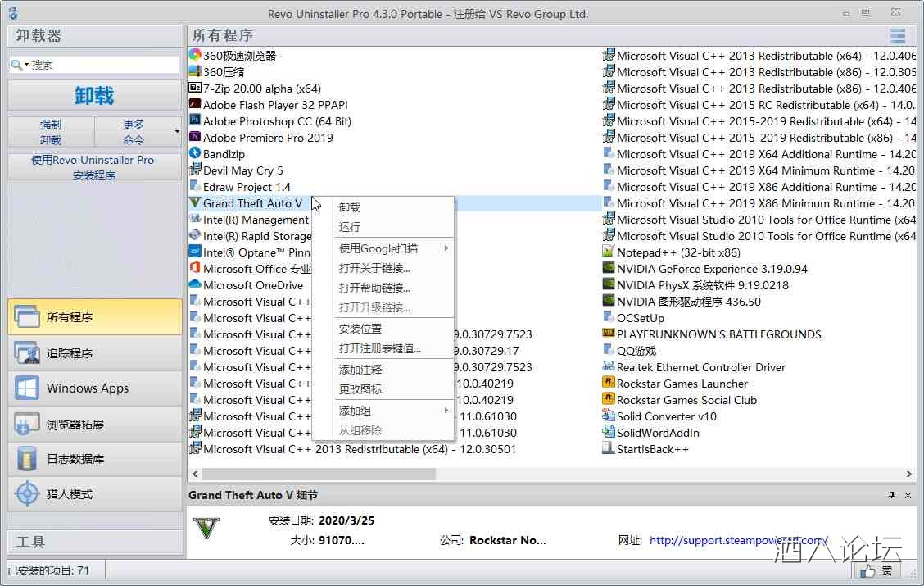
Task: Open the search filter dropdown arrow
Action: (x=28, y=61)
